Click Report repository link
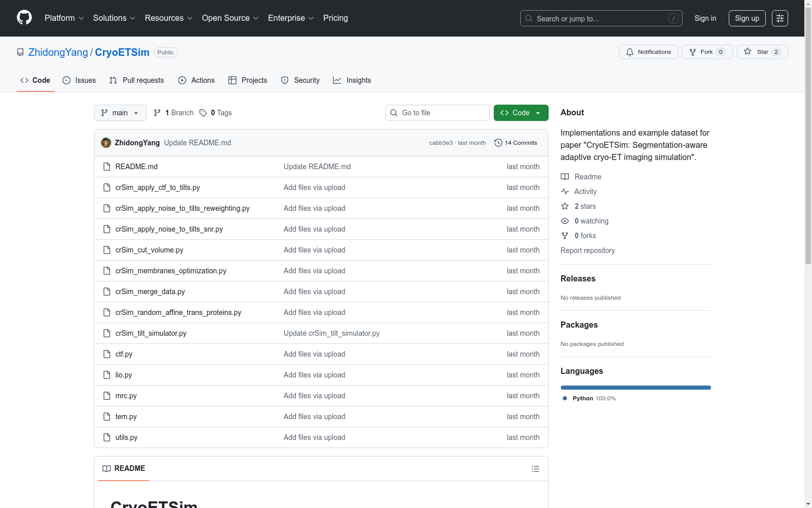Viewport: 812px width, 508px height. [x=588, y=250]
